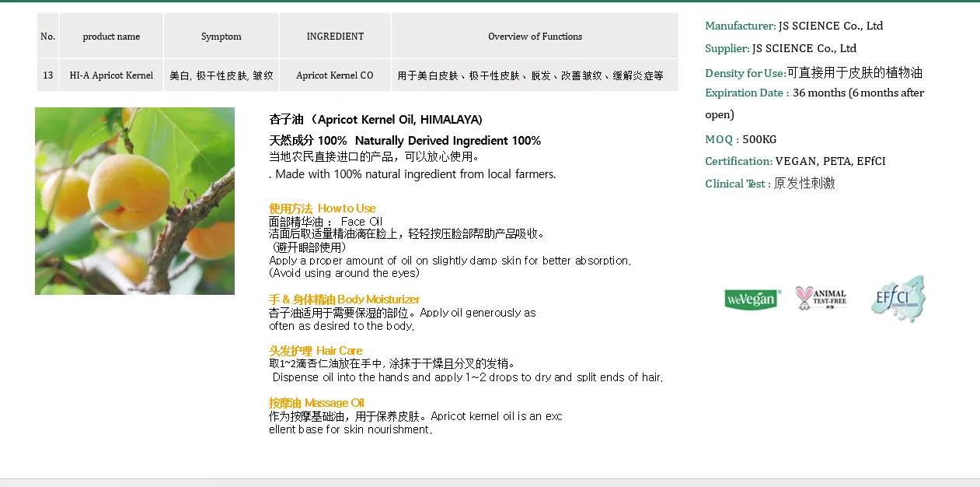Click the weVegan certification logo
Viewport: 980px width, 487px height.
(751, 299)
